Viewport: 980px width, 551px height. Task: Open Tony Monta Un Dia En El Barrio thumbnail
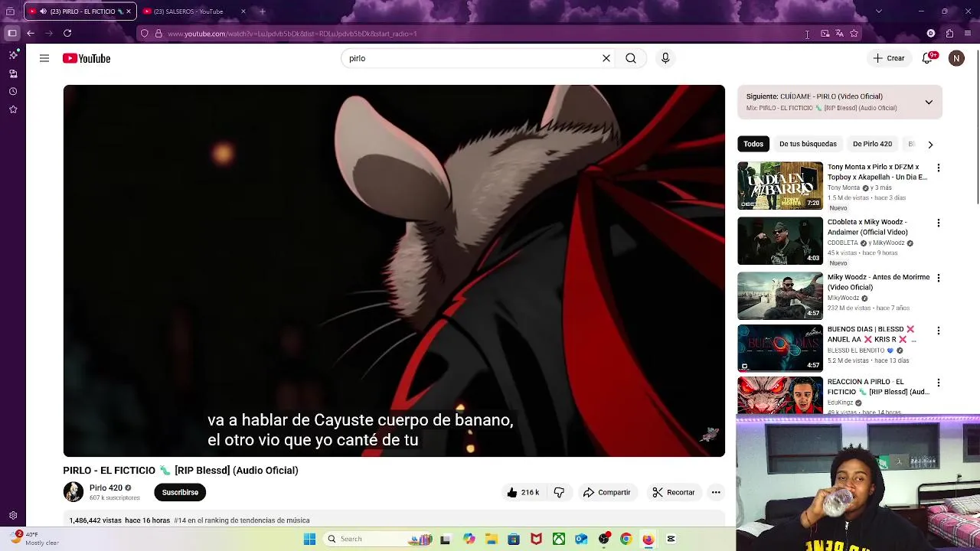[780, 185]
